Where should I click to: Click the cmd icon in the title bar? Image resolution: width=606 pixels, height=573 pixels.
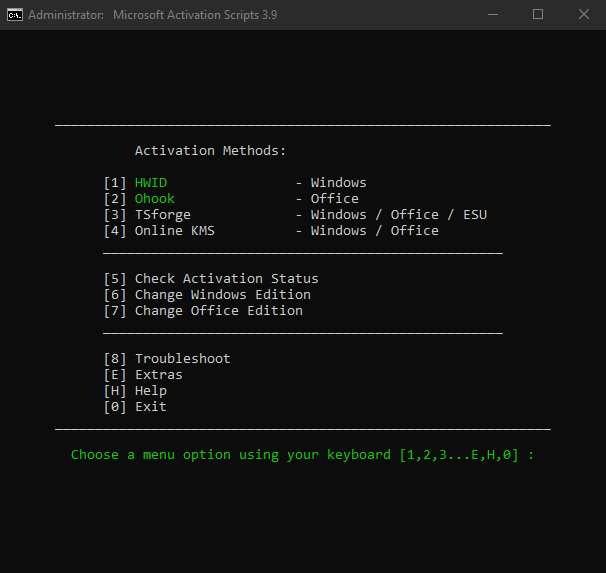(x=14, y=15)
